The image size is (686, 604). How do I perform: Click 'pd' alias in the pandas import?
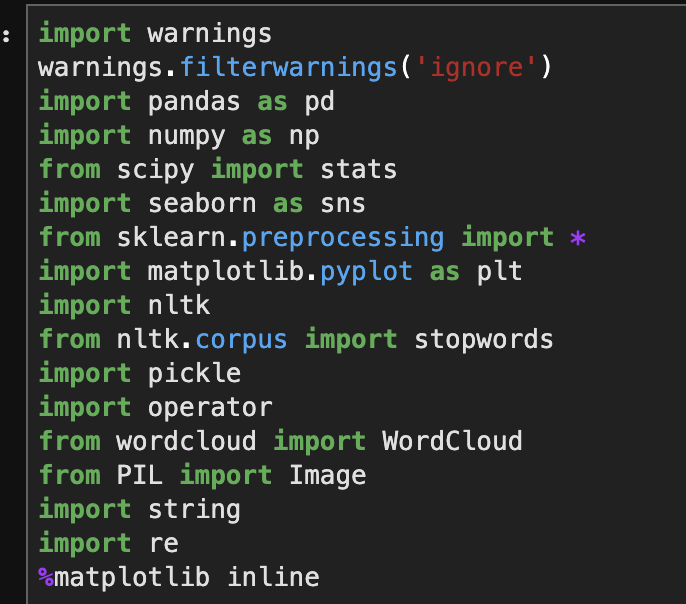pyautogui.click(x=319, y=102)
